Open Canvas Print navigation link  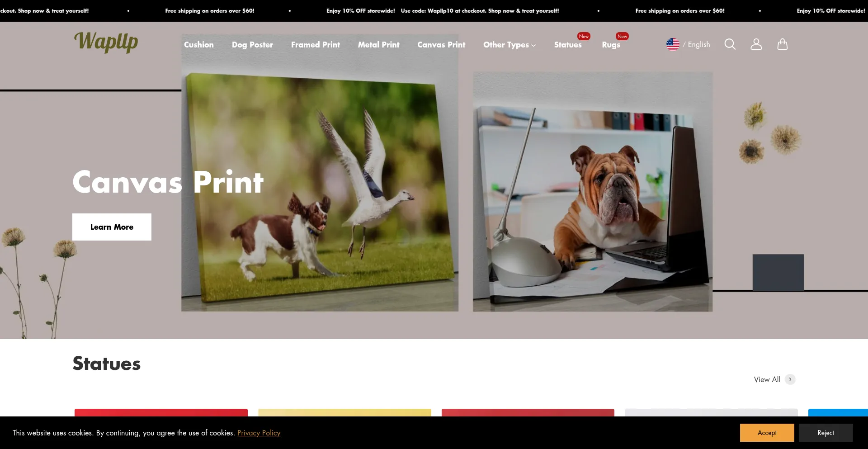(x=441, y=45)
